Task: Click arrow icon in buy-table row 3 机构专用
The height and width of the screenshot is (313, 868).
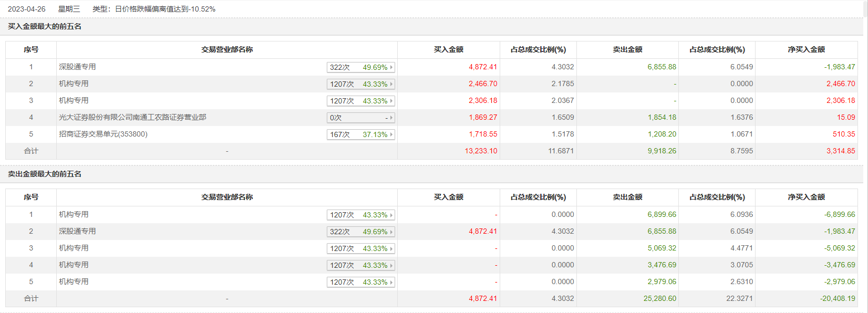Action: 391,101
